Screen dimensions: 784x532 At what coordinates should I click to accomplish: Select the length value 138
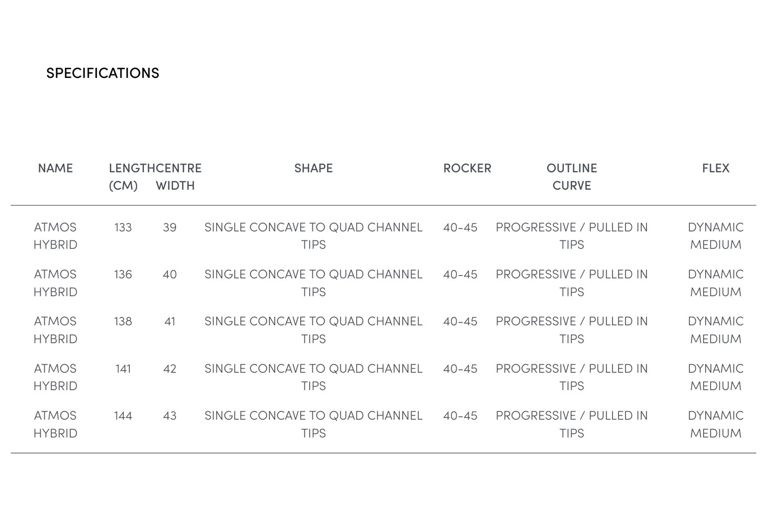click(123, 321)
